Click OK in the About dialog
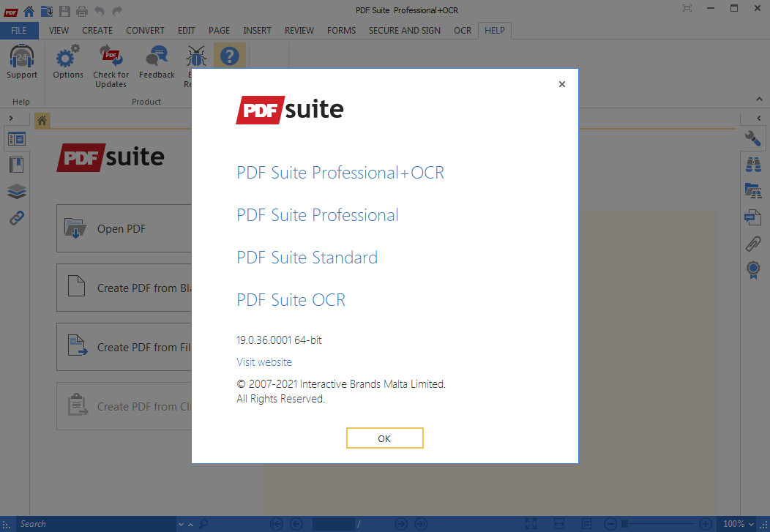 tap(384, 438)
